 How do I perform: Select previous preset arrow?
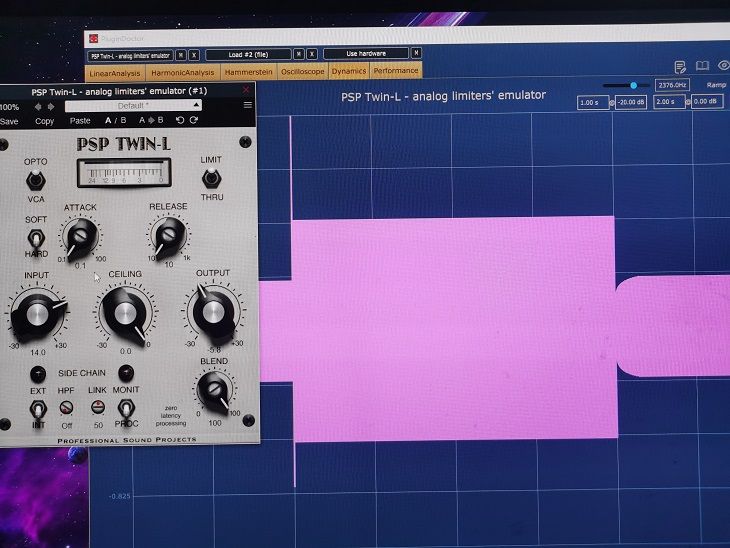(38, 106)
